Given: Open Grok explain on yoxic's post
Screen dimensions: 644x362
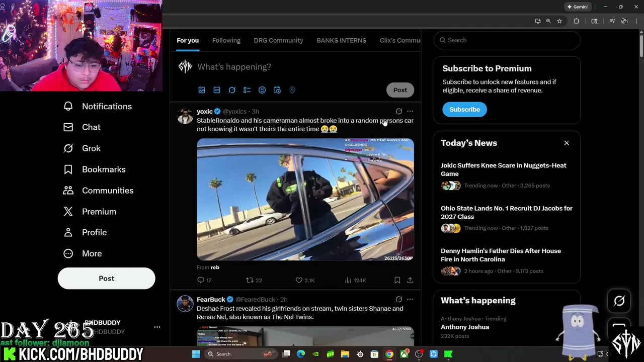Looking at the screenshot, I should [398, 111].
